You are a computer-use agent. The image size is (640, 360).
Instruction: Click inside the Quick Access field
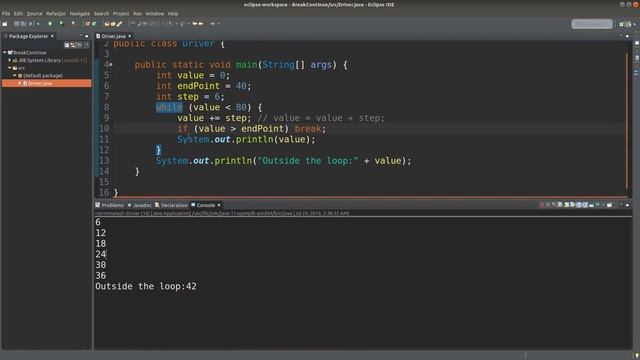click(592, 24)
